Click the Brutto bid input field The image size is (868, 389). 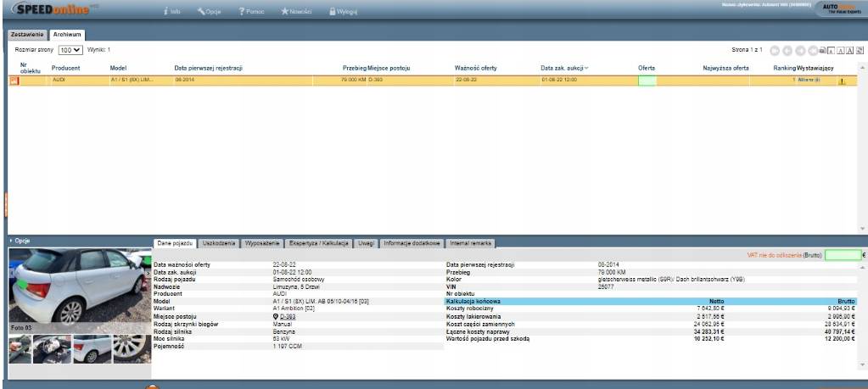[x=842, y=254]
